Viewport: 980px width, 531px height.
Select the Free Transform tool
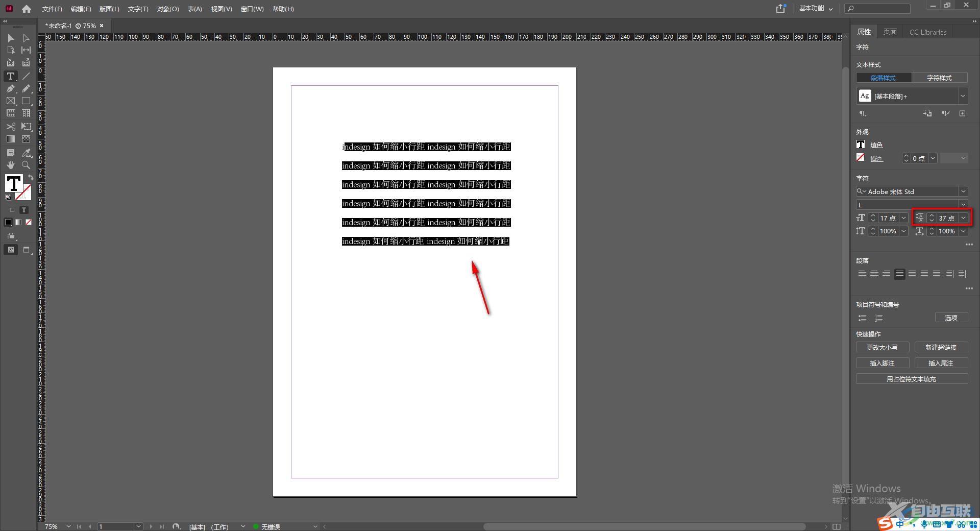(x=26, y=126)
